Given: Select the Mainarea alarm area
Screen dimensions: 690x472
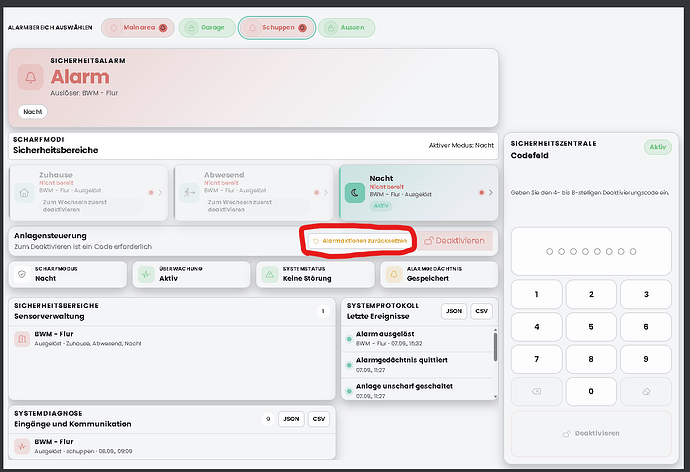Looking at the screenshot, I should pyautogui.click(x=138, y=28).
